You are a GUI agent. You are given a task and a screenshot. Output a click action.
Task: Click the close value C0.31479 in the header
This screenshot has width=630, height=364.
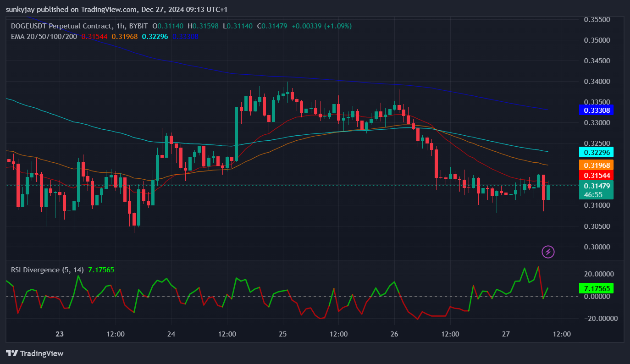click(272, 26)
